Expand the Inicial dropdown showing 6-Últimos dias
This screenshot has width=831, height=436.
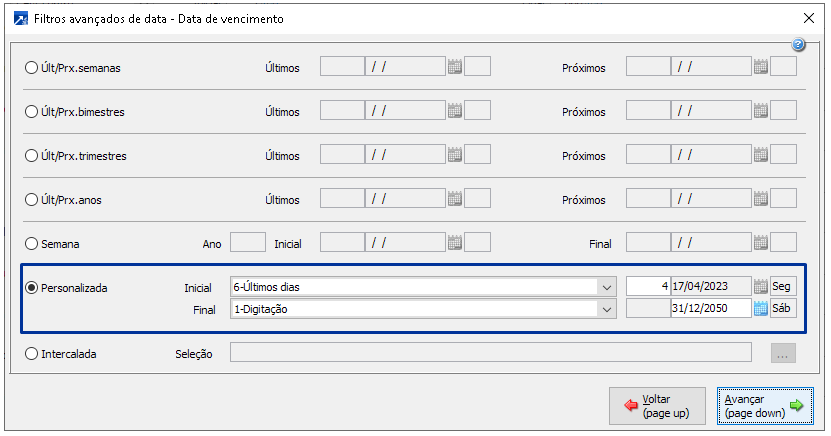pyautogui.click(x=606, y=287)
